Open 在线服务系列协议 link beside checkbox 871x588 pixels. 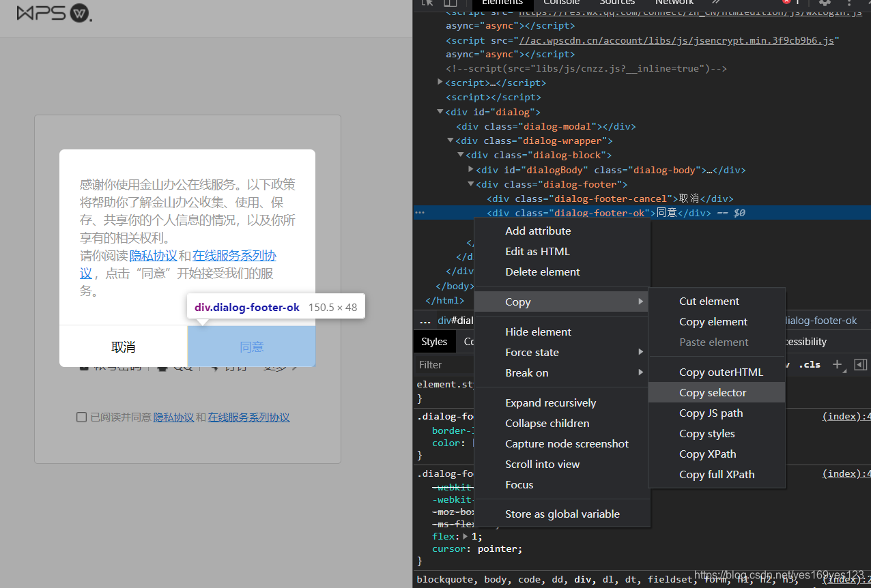248,417
